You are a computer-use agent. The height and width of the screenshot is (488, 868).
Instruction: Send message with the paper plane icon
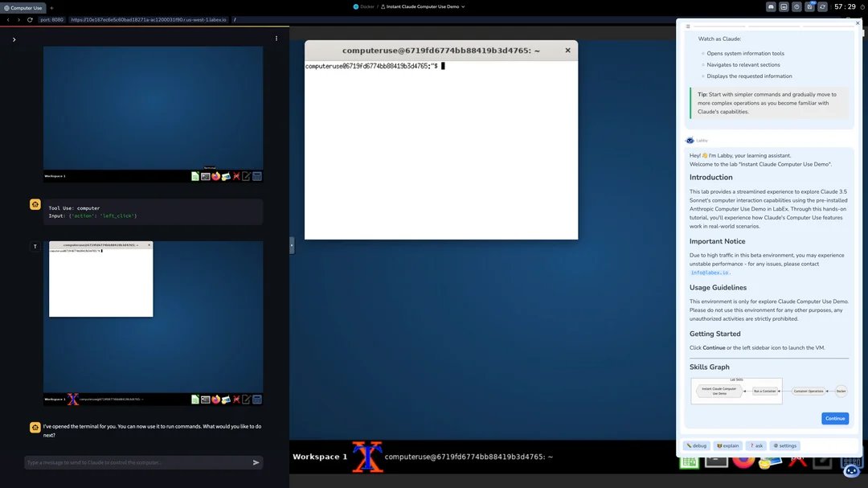(x=256, y=462)
